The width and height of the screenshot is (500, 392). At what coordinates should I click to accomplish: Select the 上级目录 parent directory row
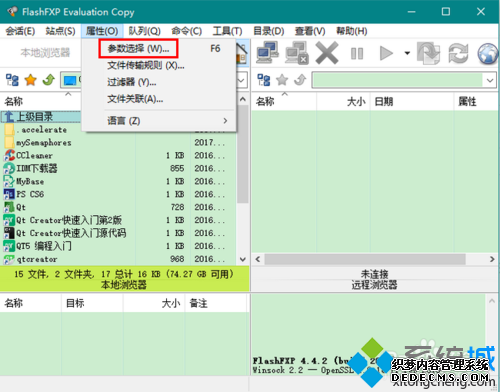coord(42,117)
